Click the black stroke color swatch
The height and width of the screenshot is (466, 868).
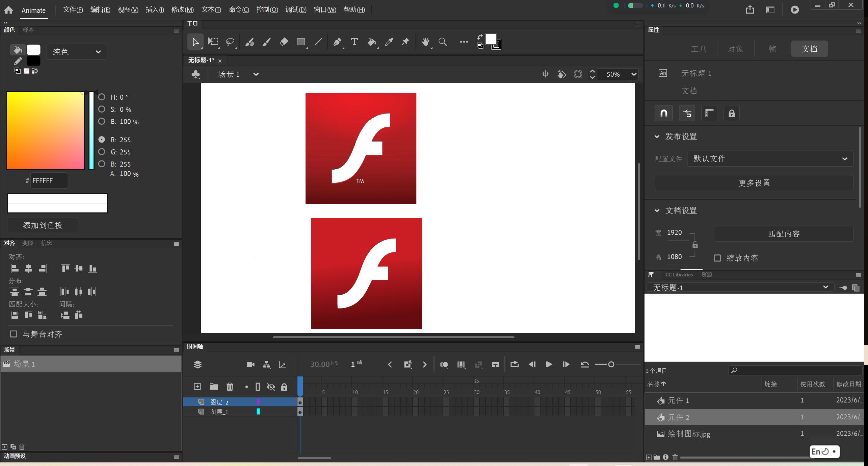pyautogui.click(x=33, y=61)
